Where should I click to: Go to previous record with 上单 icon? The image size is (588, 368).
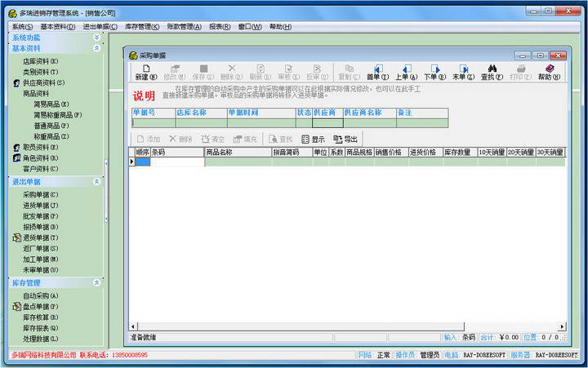point(407,69)
